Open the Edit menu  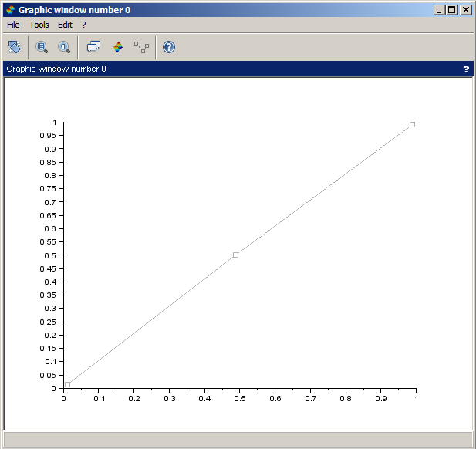[x=65, y=25]
